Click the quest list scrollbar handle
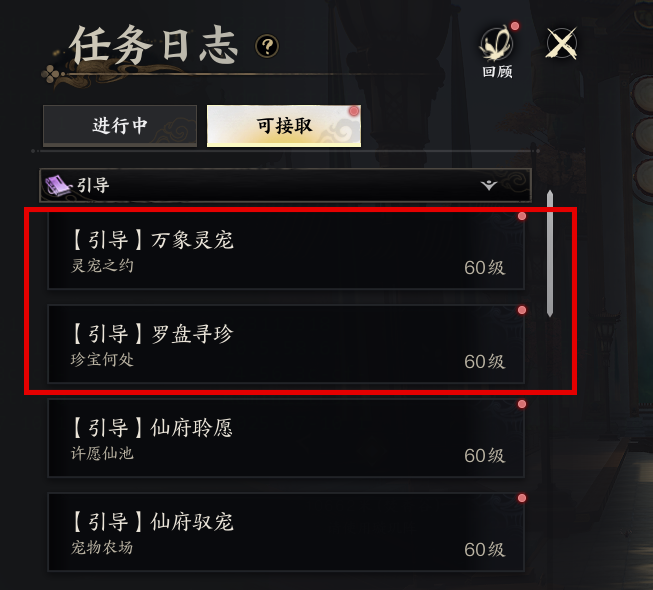This screenshot has width=653, height=590. 550,254
